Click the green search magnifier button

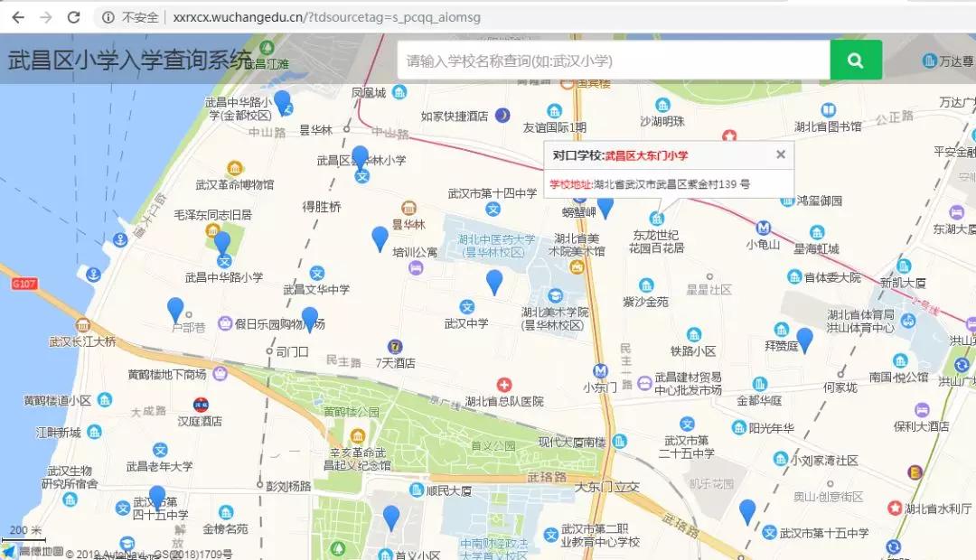click(x=855, y=60)
